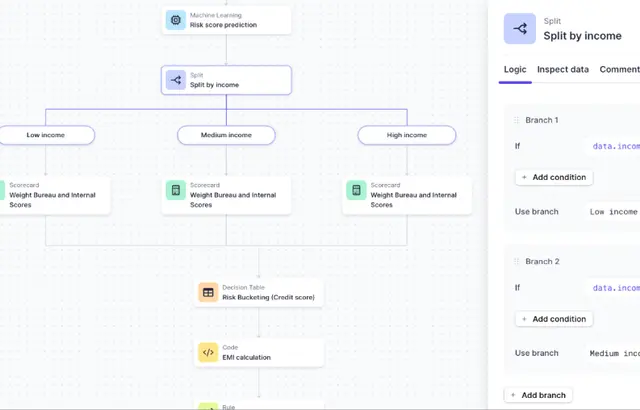Screen dimensions: 640x410
Task: Click the Split by income panel title
Action: 582,36
